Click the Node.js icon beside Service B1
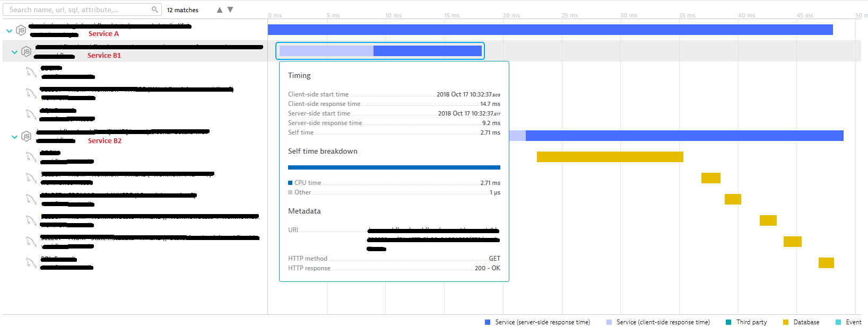868x328 pixels. tap(26, 51)
